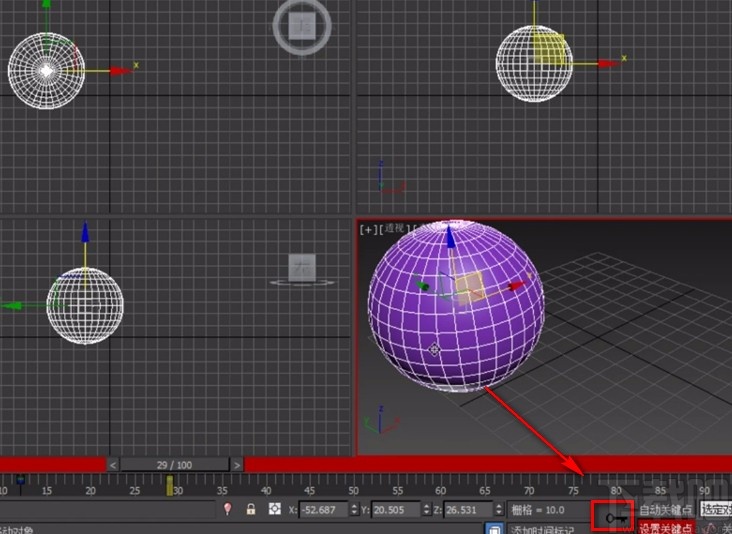
Task: Click the ViewCube in the left viewport
Action: click(302, 269)
